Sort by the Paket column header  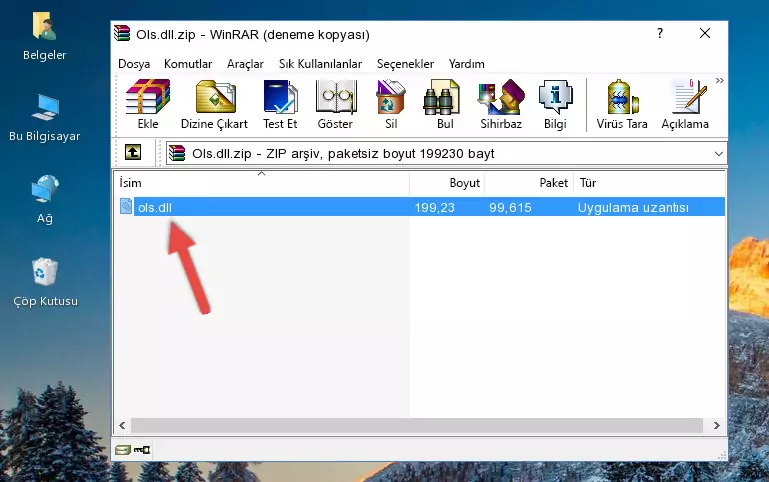(529, 183)
